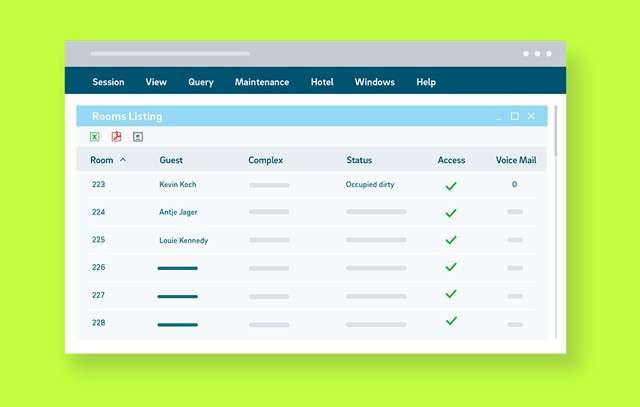
Task: Close the Rooms Listing panel
Action: (x=531, y=116)
